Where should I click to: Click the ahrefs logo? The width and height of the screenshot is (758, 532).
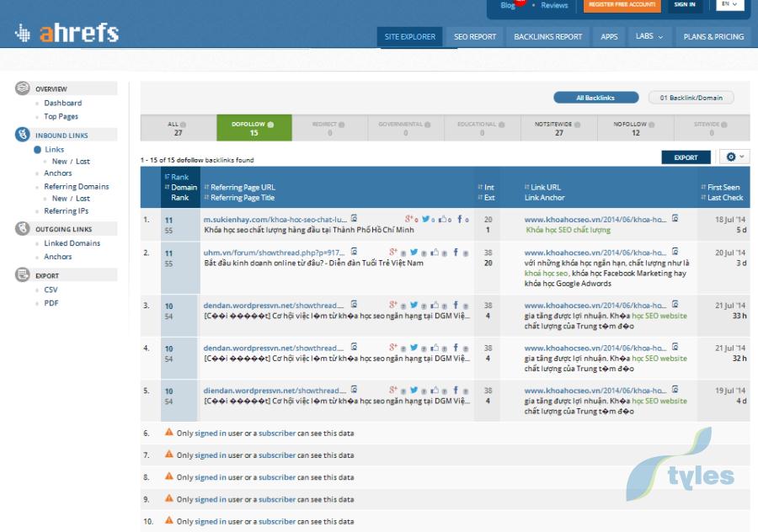(67, 33)
